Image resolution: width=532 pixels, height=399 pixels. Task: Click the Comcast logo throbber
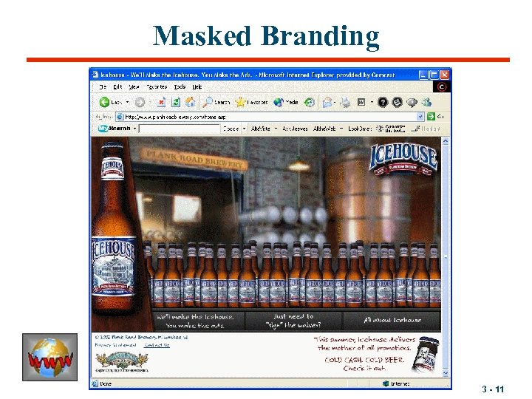442,87
